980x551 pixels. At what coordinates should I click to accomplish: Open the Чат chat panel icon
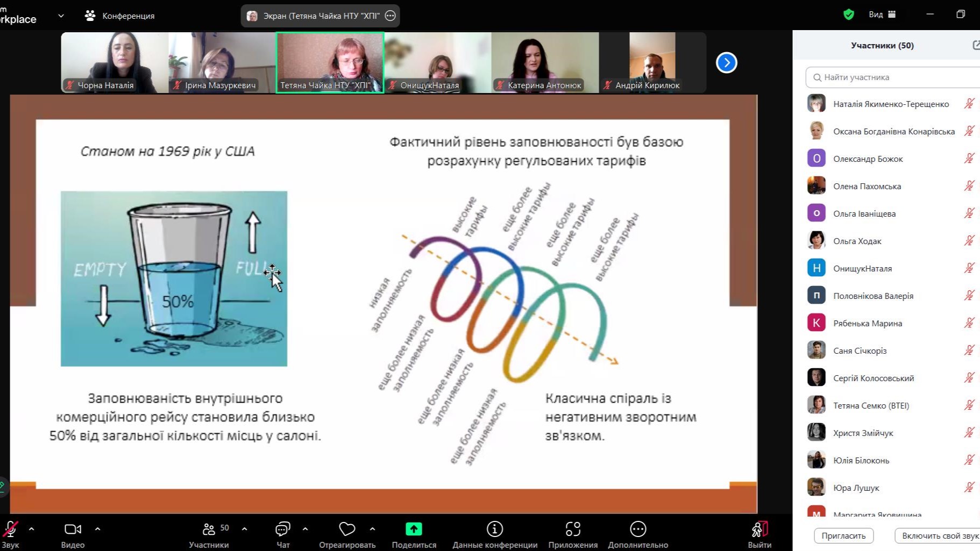coord(282,529)
